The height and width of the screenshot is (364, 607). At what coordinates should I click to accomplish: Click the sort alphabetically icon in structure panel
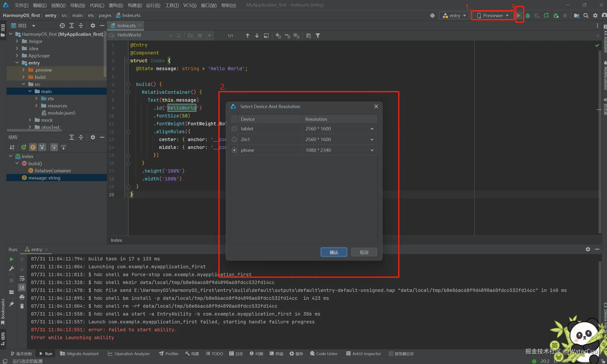pos(12,147)
